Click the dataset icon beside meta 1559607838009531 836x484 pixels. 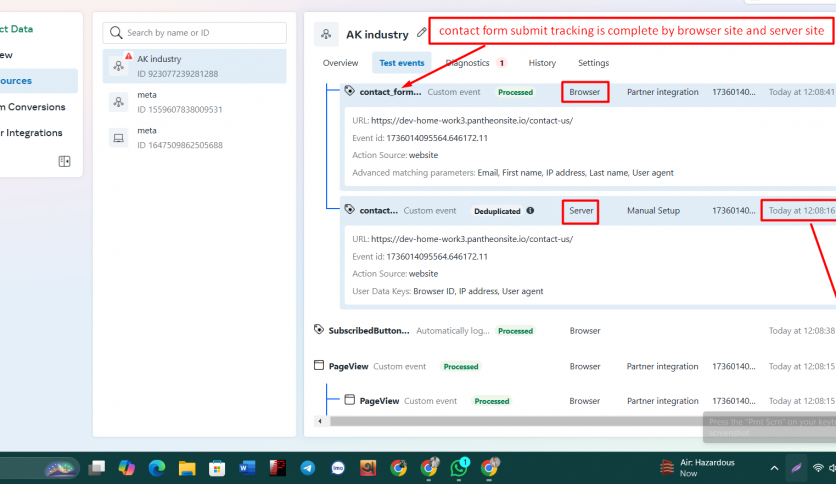coord(118,102)
